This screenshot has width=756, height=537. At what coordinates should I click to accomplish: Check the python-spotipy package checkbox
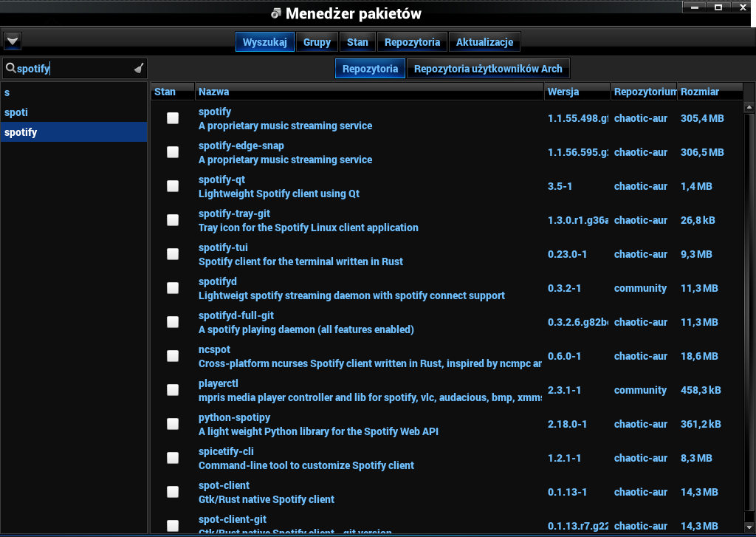[173, 424]
